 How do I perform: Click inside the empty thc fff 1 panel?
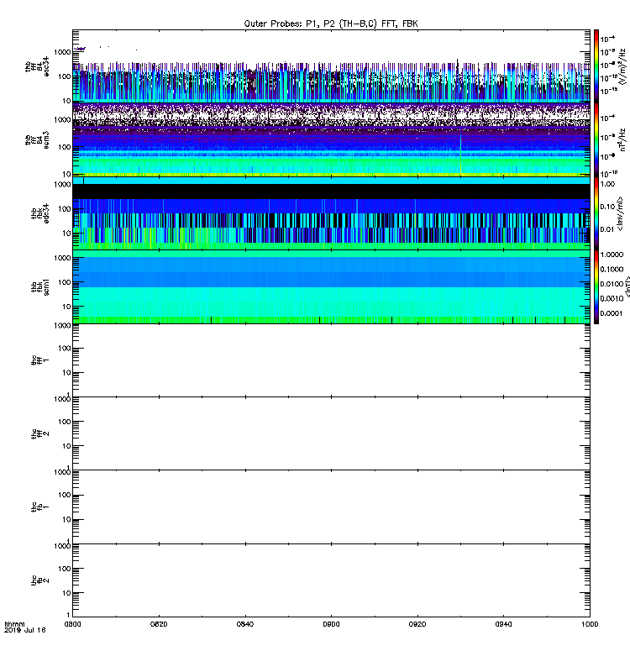[331, 360]
